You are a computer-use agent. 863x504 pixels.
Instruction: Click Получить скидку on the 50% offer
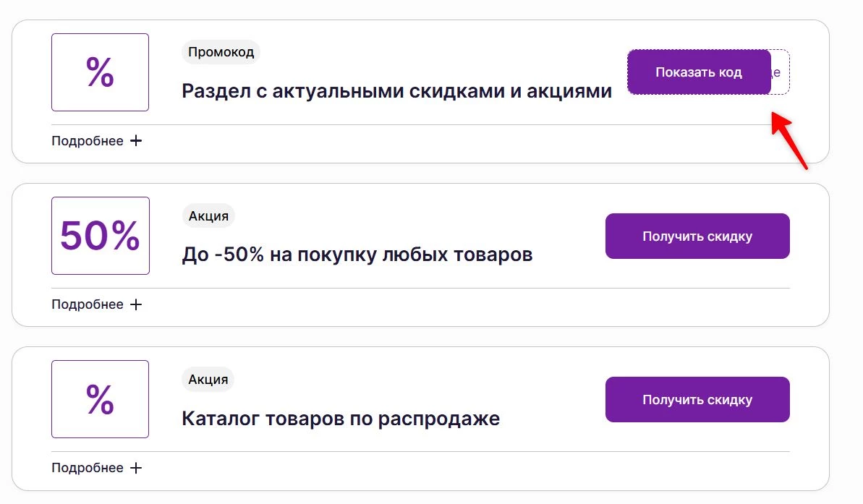tap(697, 236)
